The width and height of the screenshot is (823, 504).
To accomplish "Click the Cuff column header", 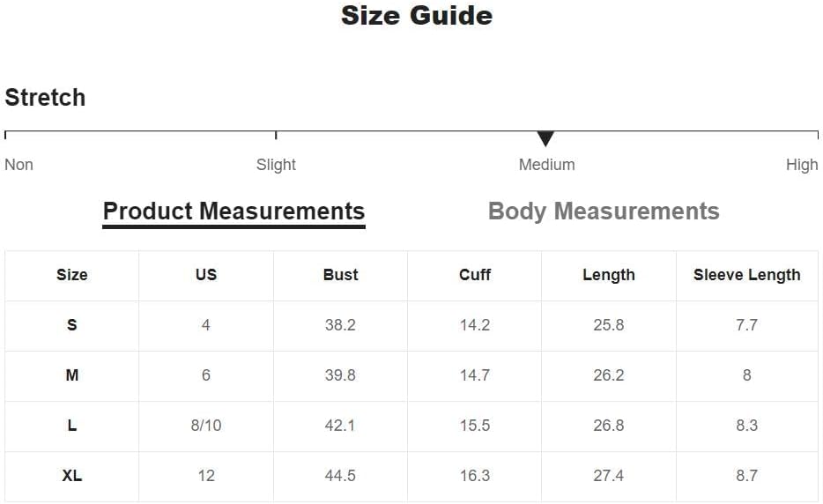I will [474, 275].
